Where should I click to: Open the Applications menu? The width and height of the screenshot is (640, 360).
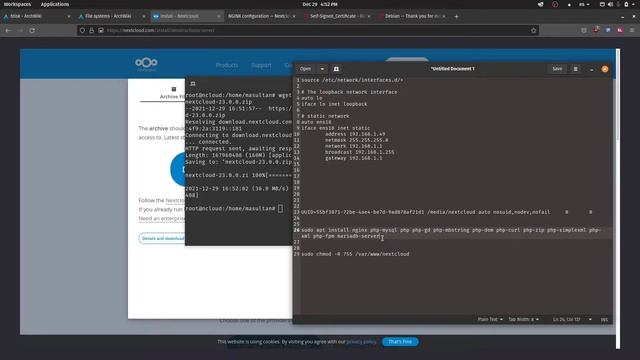pyautogui.click(x=55, y=4)
